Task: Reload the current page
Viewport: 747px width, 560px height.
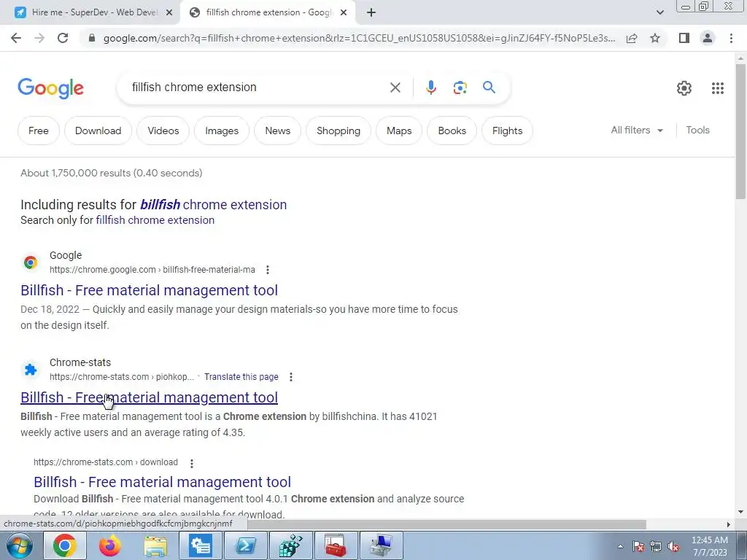Action: tap(63, 38)
